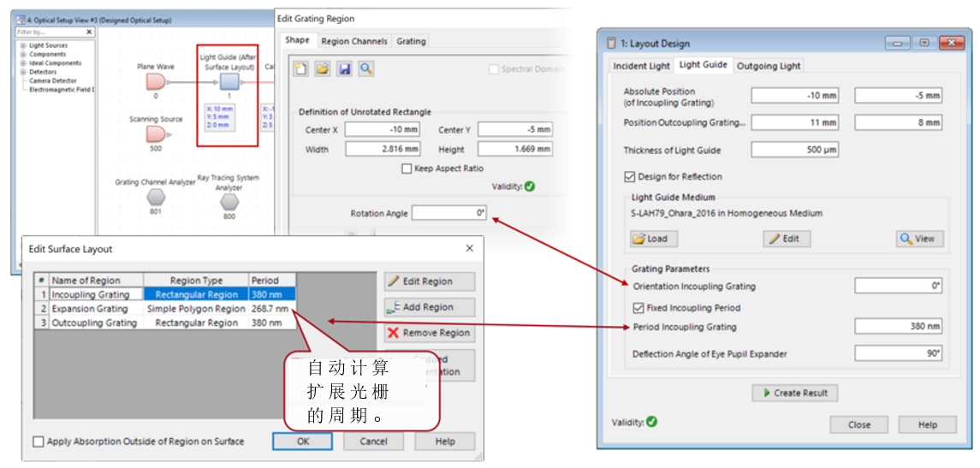Click the magnifier icon in grating toolbar
This screenshot has height=468, width=980.
[365, 68]
